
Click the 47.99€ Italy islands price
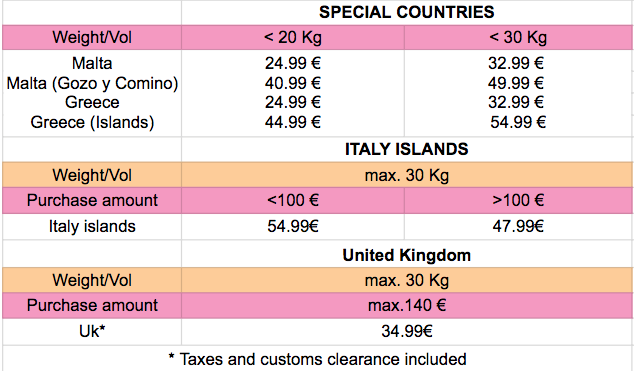[518, 226]
